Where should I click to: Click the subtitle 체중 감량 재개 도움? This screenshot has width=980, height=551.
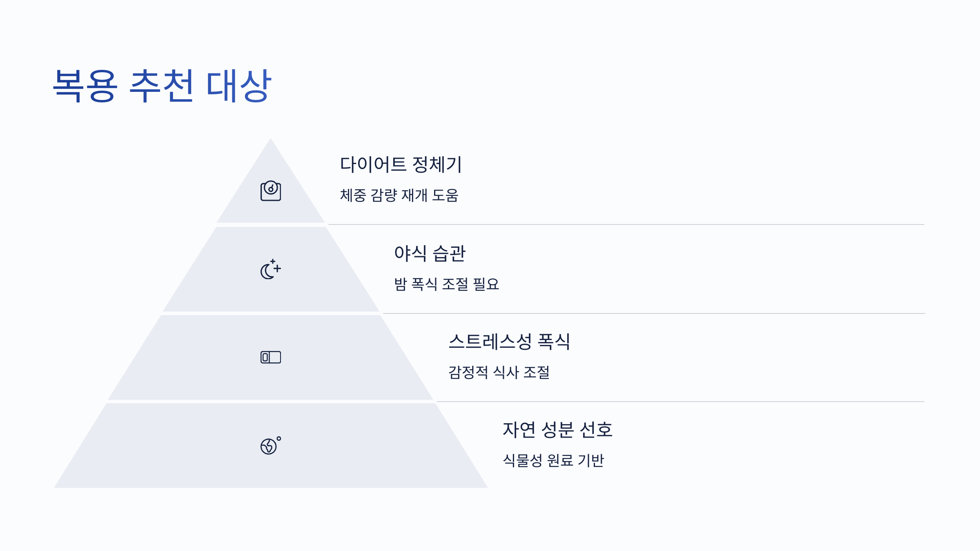[399, 195]
